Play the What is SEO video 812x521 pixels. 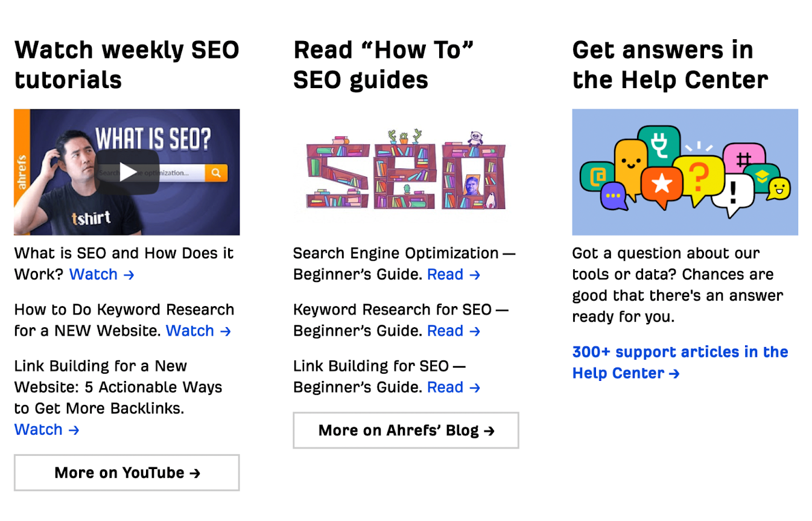point(127,172)
